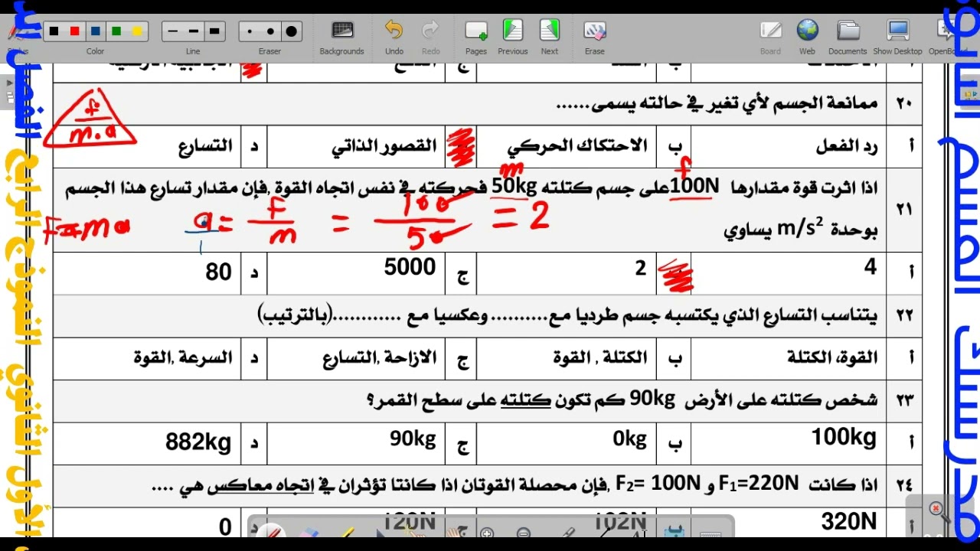980x551 pixels.
Task: Click the answer '4' in question 21
Action: (871, 267)
